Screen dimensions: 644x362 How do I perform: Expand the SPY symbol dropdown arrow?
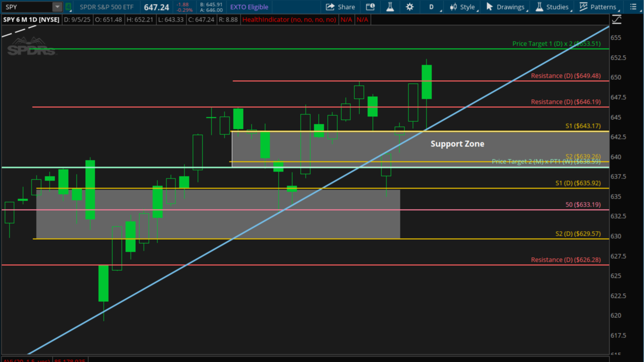point(57,7)
